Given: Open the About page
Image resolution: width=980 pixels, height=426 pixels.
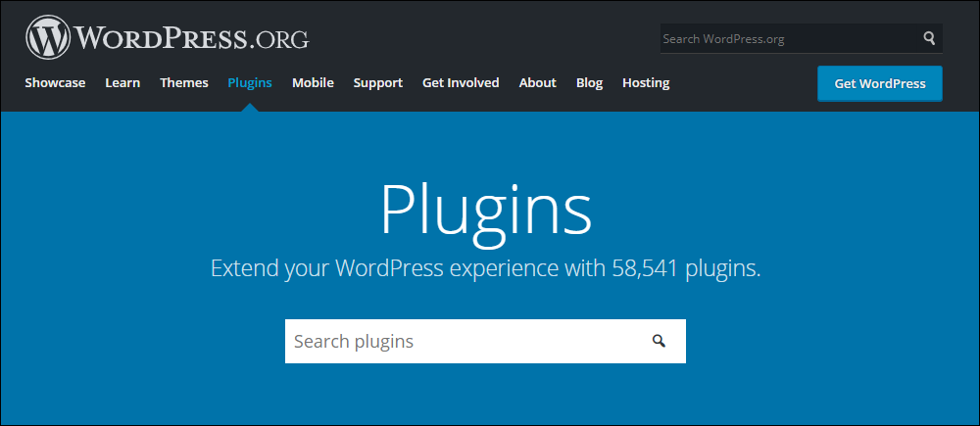Looking at the screenshot, I should pyautogui.click(x=537, y=82).
